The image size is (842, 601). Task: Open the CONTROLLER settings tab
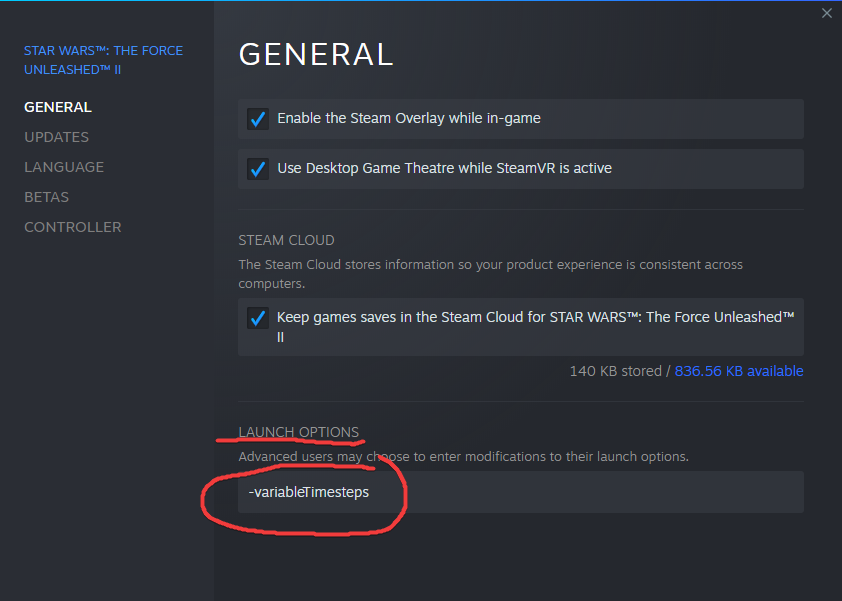point(72,227)
